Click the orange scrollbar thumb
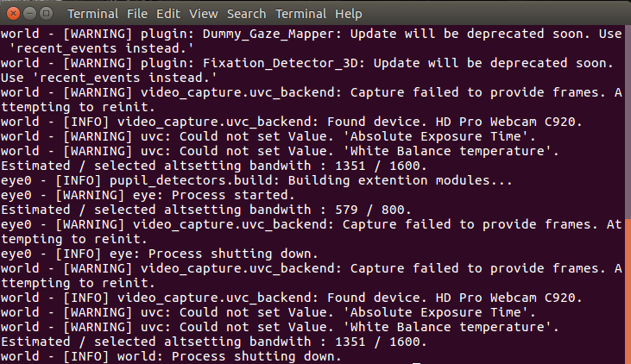Image resolution: width=631 pixels, height=364 pixels. point(628,292)
